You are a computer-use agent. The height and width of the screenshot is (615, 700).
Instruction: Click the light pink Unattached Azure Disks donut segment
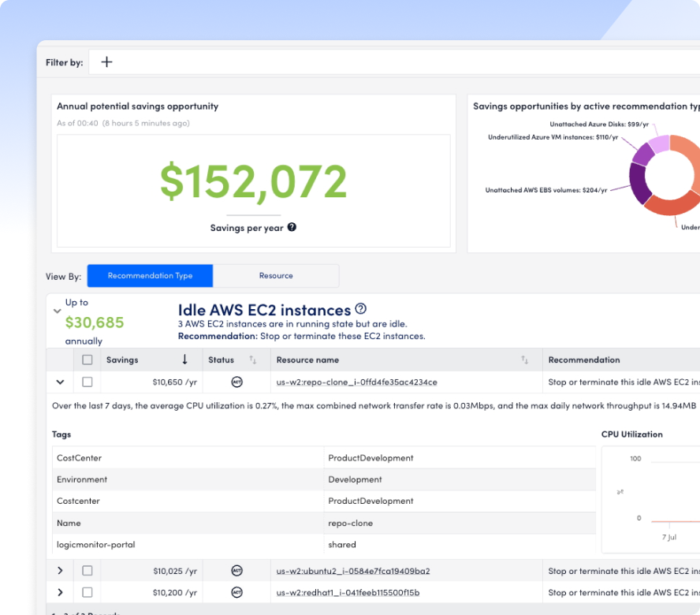point(659,145)
